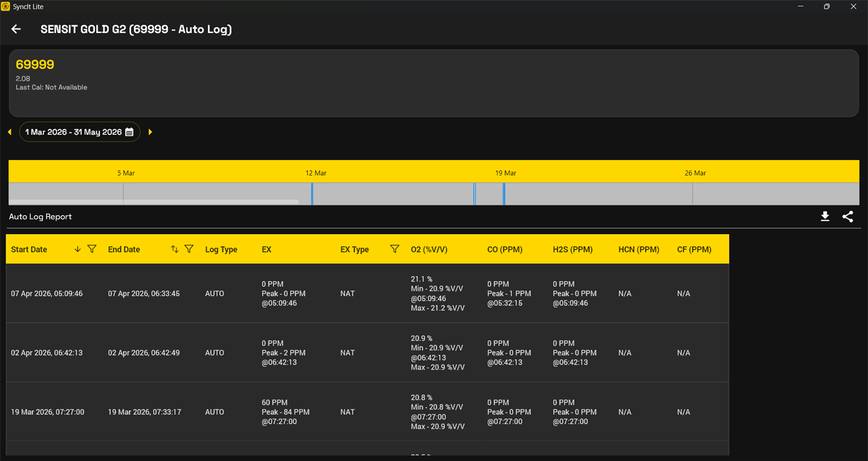The height and width of the screenshot is (461, 868).
Task: Toggle the End Date sort arrows
Action: point(174,249)
